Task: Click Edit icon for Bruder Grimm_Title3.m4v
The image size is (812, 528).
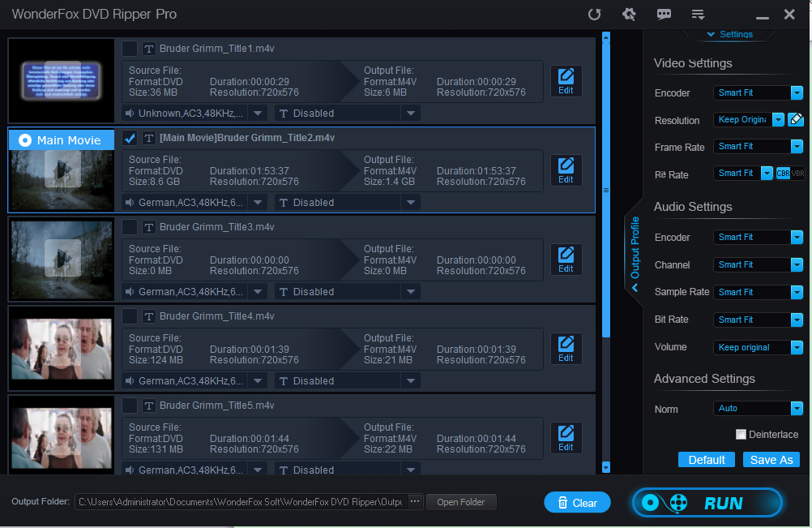Action: point(566,260)
